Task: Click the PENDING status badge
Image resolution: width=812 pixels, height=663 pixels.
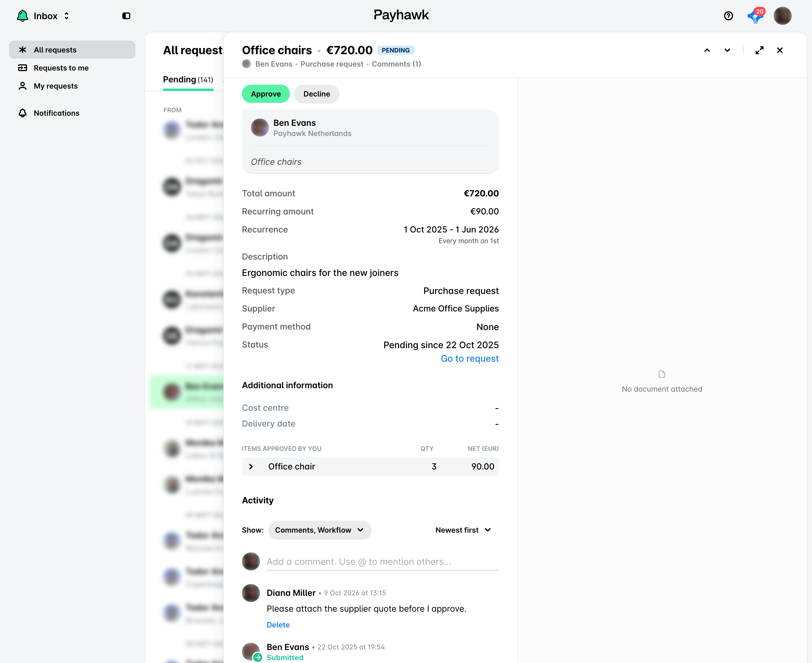Action: (x=395, y=50)
